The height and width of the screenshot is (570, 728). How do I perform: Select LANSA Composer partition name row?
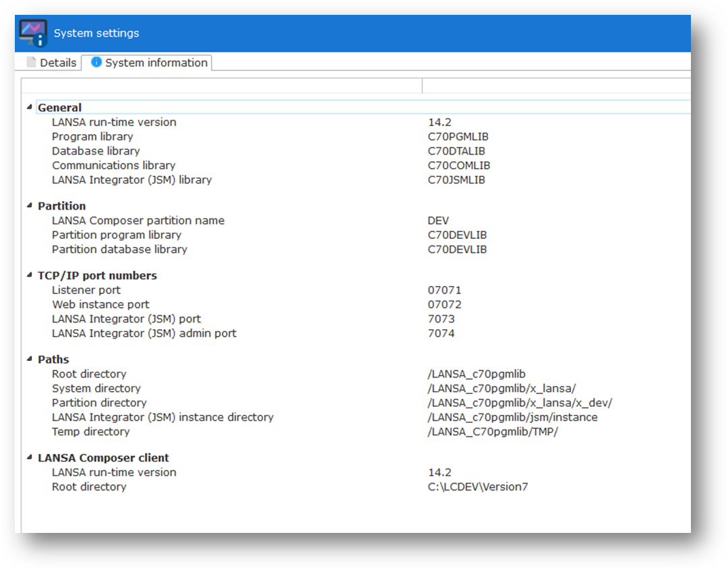138,221
